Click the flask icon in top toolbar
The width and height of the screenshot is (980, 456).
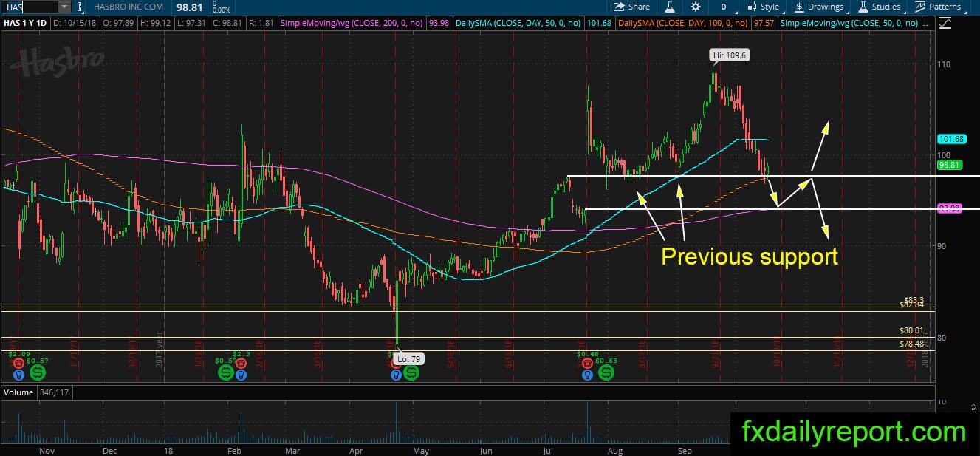coord(670,7)
